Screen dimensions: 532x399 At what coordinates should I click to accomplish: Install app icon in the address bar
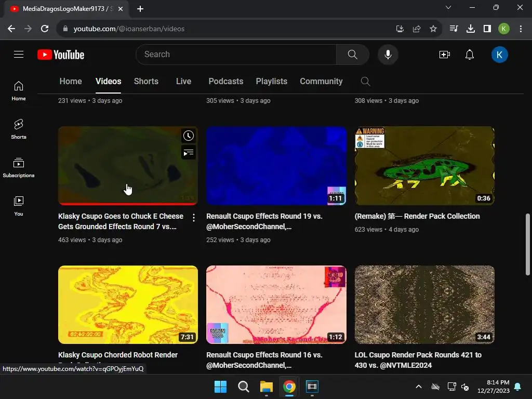[x=400, y=29]
